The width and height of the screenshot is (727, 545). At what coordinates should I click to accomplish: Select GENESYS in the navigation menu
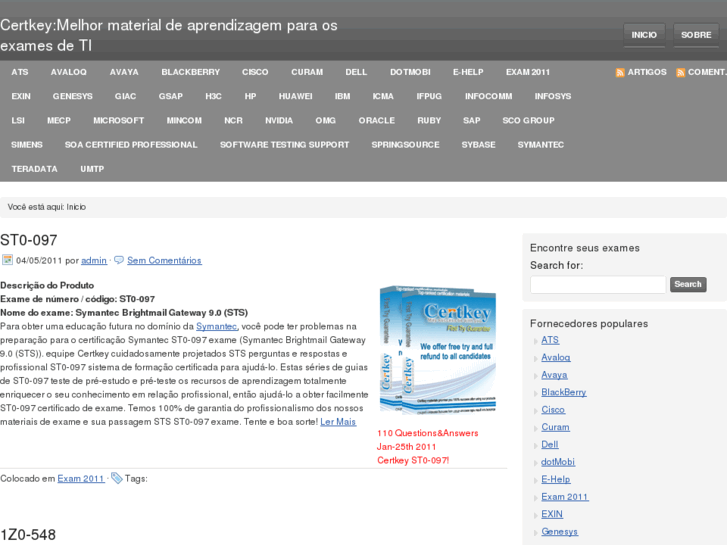[72, 96]
